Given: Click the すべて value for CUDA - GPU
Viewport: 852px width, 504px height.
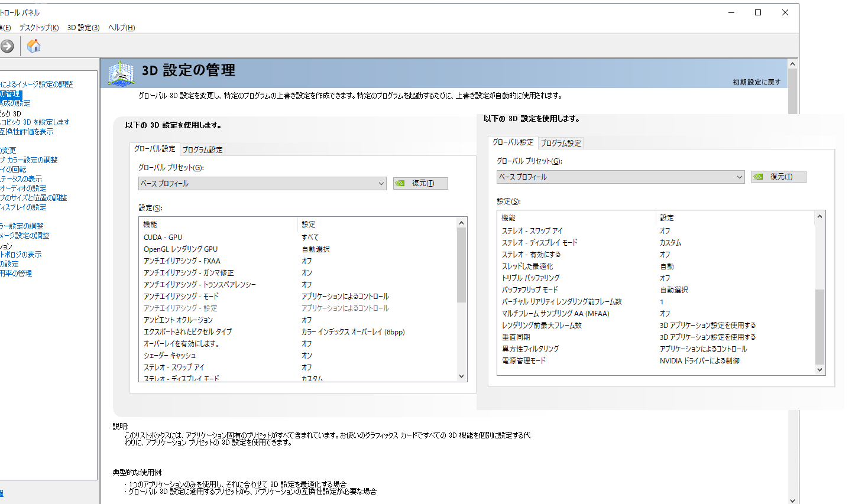Looking at the screenshot, I should click(310, 238).
